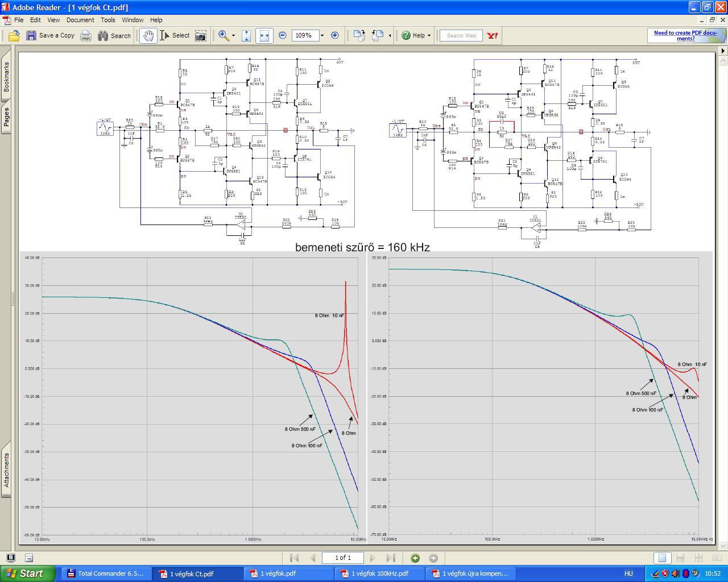Click the Adobe Reader title bar icon

pos(6,7)
